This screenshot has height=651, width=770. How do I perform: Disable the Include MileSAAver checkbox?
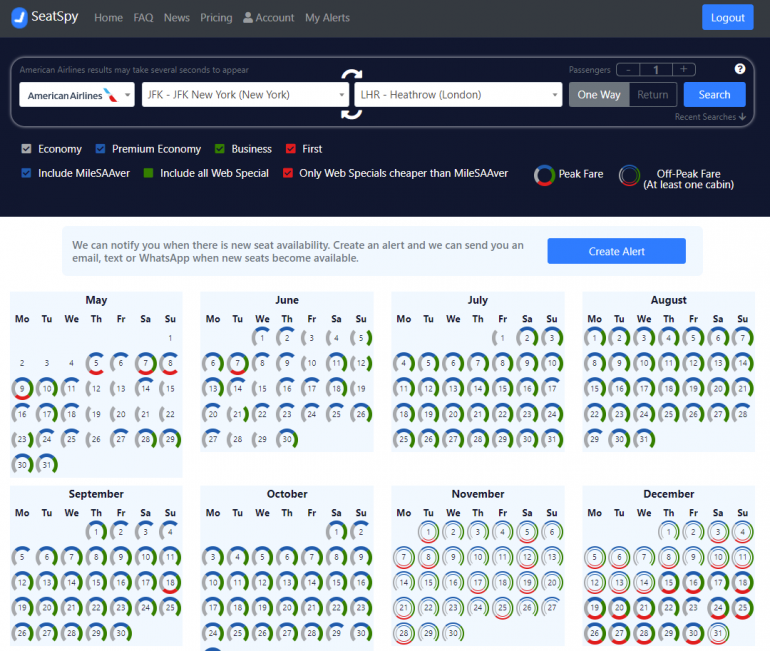click(27, 173)
